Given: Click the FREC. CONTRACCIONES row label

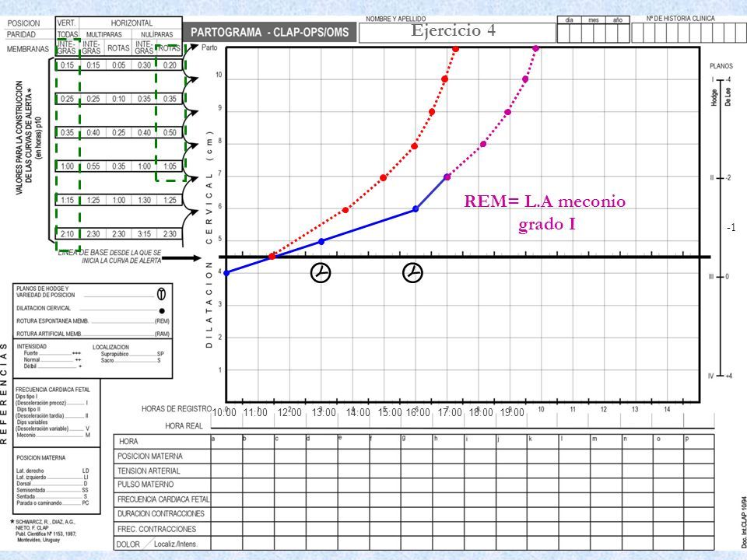Looking at the screenshot, I should [156, 529].
